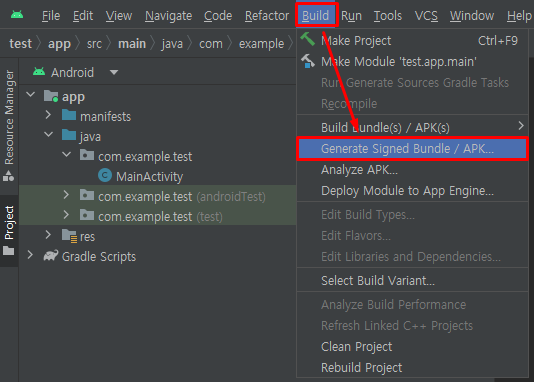The image size is (534, 382).
Task: Open Build Bundle(s) / APK(s) submenu
Action: [412, 128]
